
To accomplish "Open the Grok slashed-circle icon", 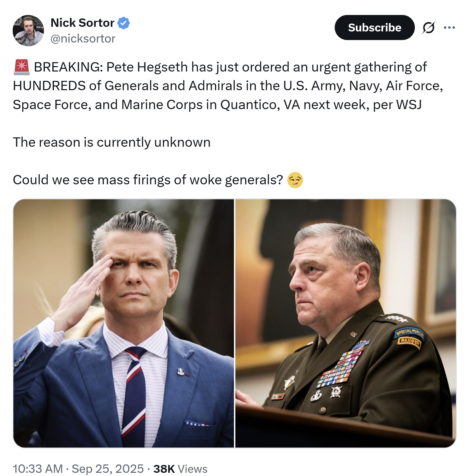I will [x=428, y=28].
